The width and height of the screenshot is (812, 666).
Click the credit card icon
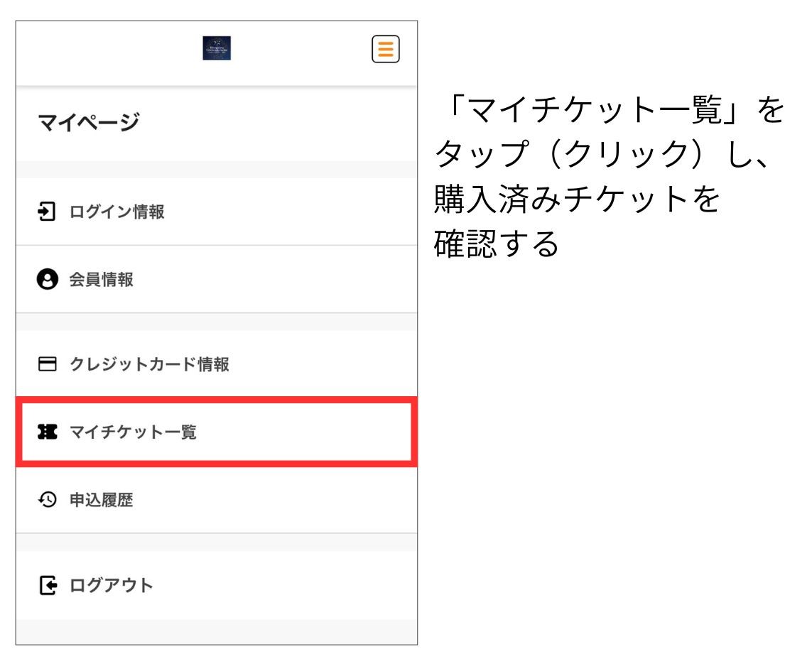point(47,365)
